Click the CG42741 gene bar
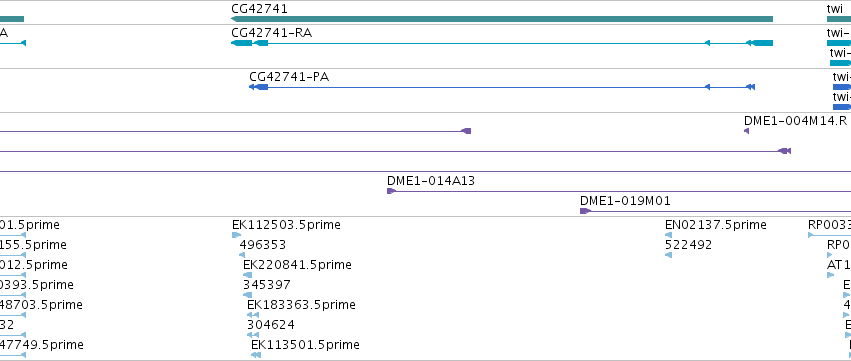851x361 pixels. [502, 19]
